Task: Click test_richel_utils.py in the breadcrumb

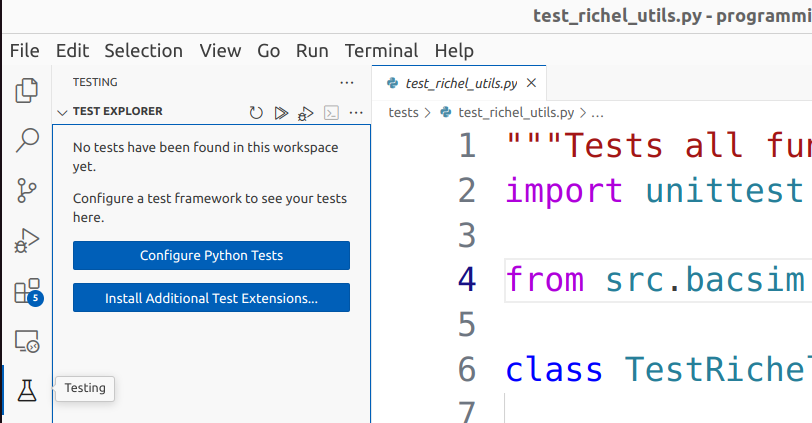Action: (516, 112)
